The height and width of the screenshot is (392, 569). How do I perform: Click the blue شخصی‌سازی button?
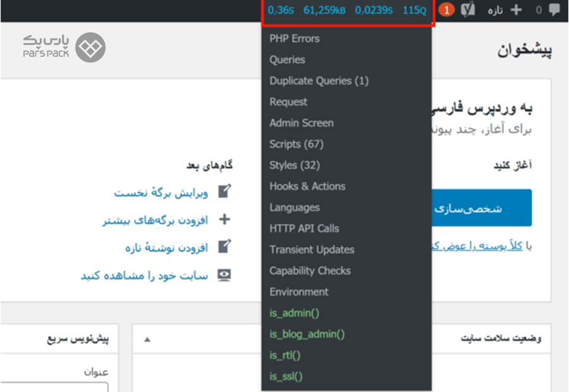[482, 208]
